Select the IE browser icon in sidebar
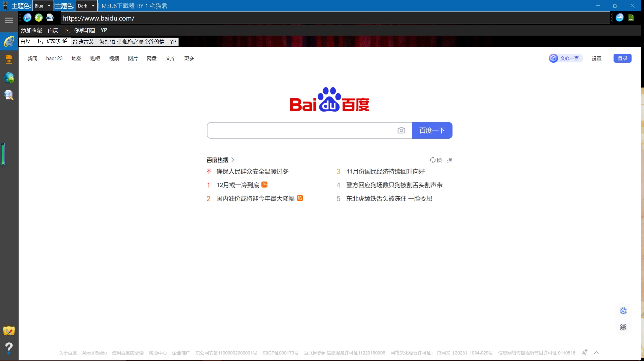Screen dimensions: 644x361 tap(9, 41)
